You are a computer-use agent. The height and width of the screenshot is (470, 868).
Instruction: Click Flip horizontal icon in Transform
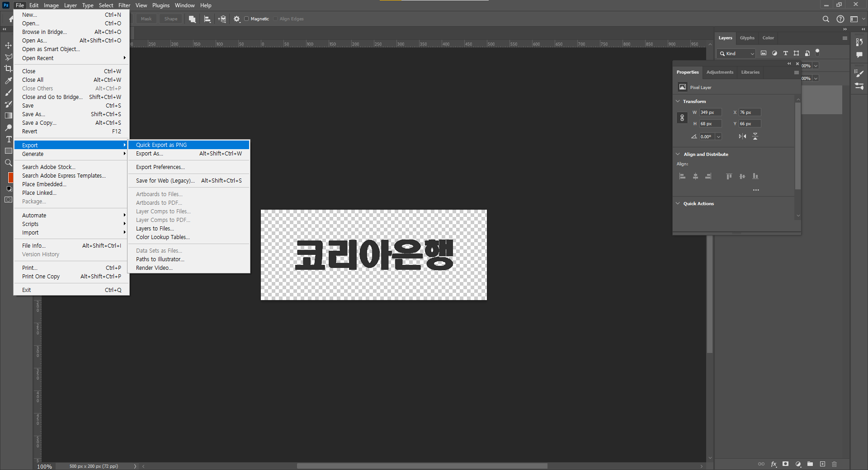[x=742, y=136]
